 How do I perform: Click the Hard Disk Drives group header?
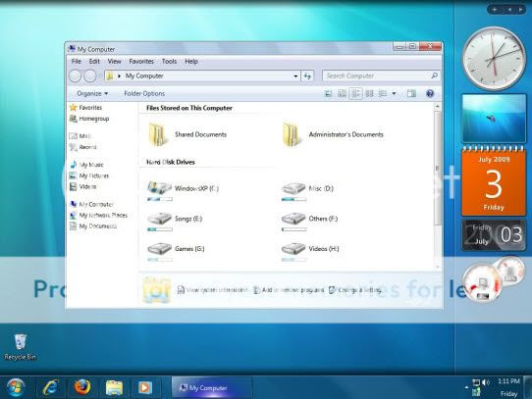[x=171, y=162]
